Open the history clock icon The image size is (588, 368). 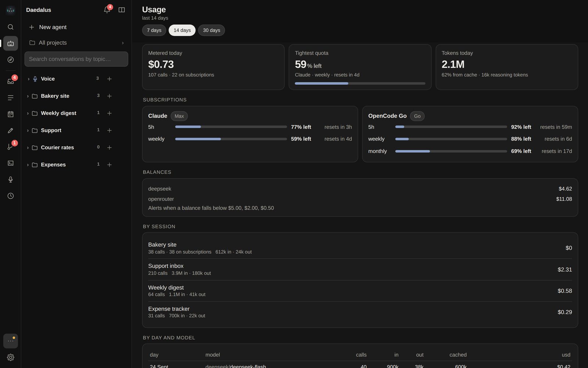click(11, 196)
